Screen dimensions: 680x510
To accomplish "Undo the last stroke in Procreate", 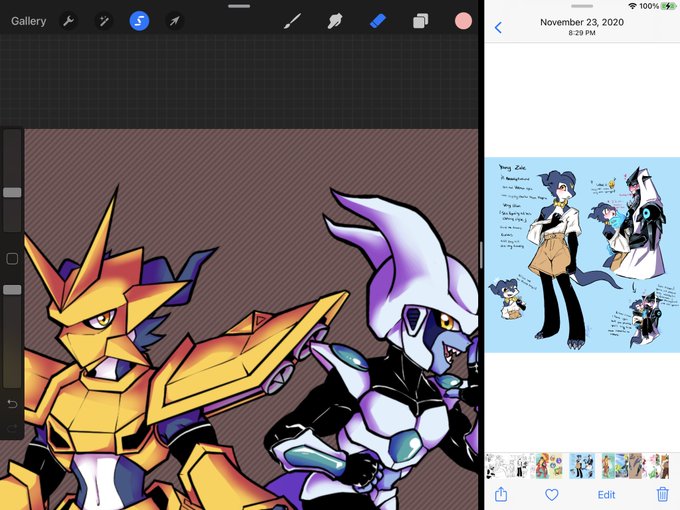I will [12, 404].
